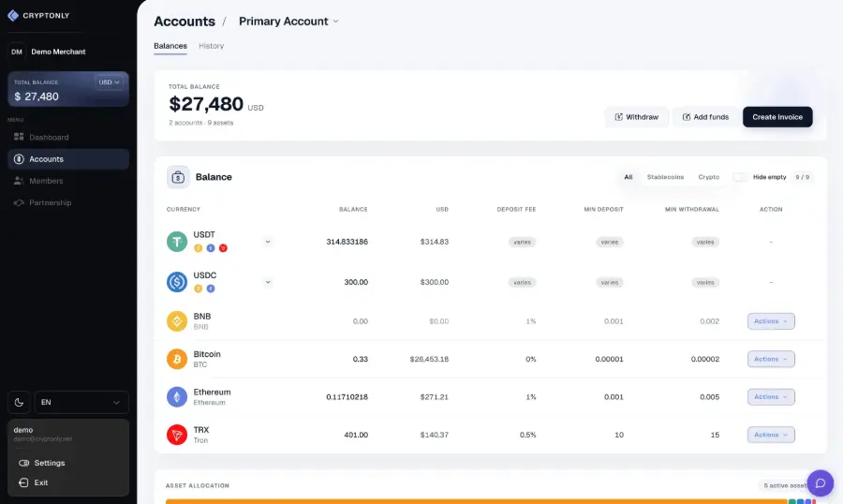Open Dashboard from the sidebar menu
This screenshot has width=843, height=504.
click(x=68, y=137)
